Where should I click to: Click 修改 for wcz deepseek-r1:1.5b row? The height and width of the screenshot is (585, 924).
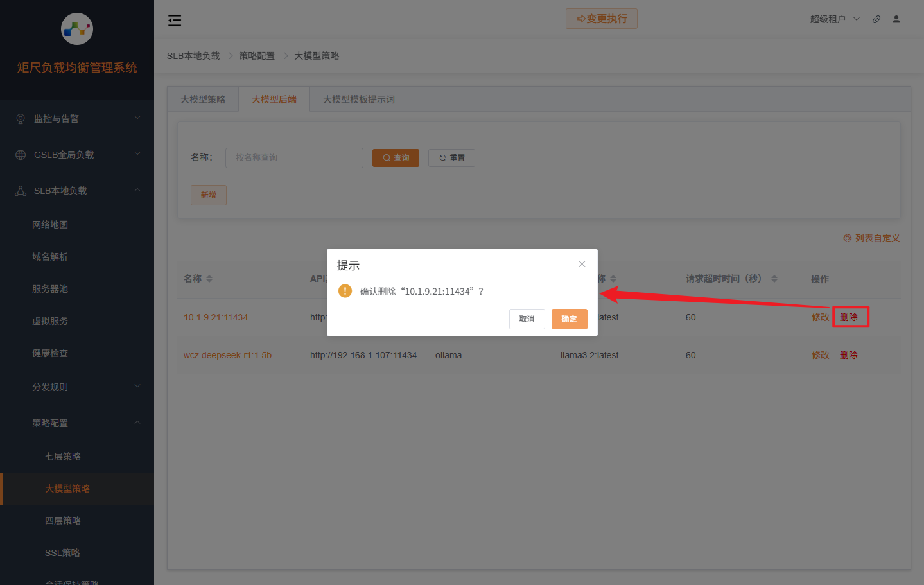pyautogui.click(x=820, y=355)
